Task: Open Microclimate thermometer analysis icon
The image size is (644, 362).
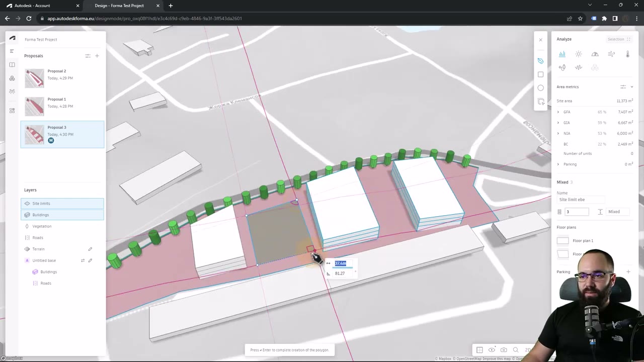Action: pyautogui.click(x=627, y=54)
